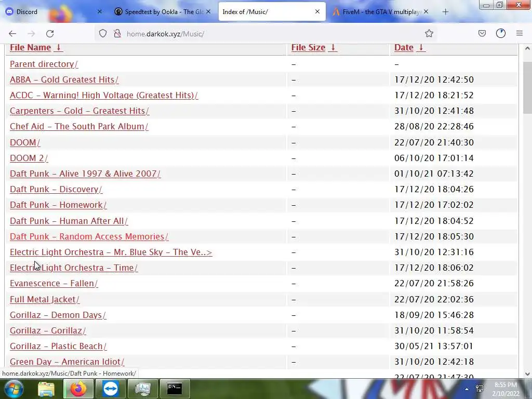Open Daft Punk - Homework folder
Image resolution: width=532 pixels, height=399 pixels.
pos(58,205)
